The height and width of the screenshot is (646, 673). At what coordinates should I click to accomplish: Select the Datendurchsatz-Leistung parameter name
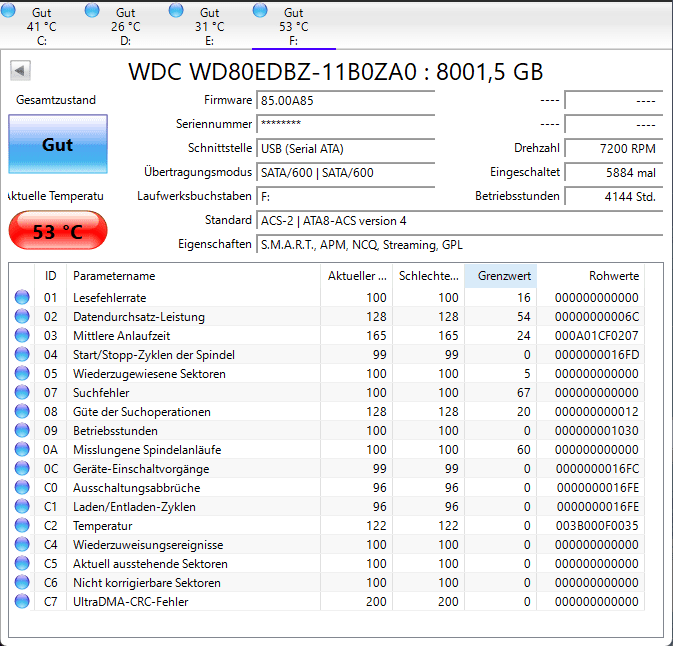[x=139, y=317]
